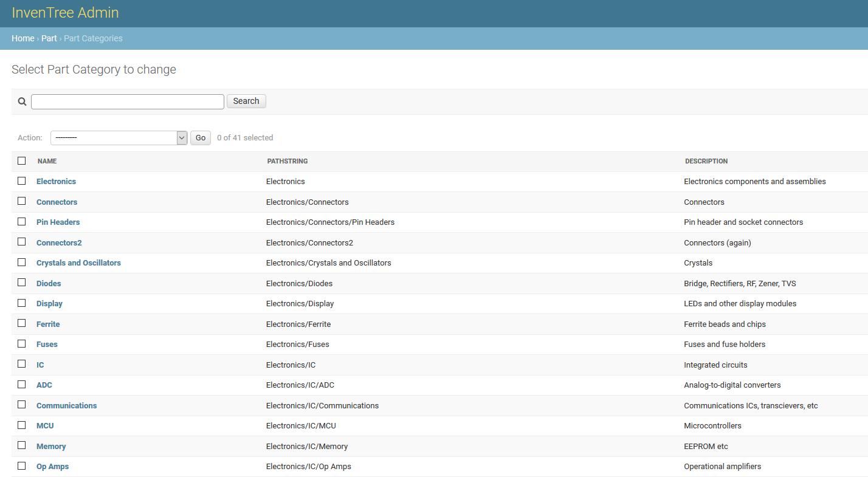Open the Action dropdown
The width and height of the screenshot is (868, 477).
[119, 137]
